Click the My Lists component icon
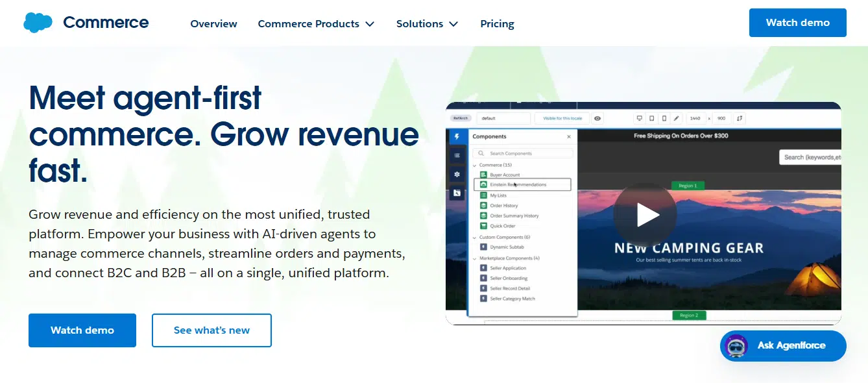868x383 pixels. pos(483,195)
